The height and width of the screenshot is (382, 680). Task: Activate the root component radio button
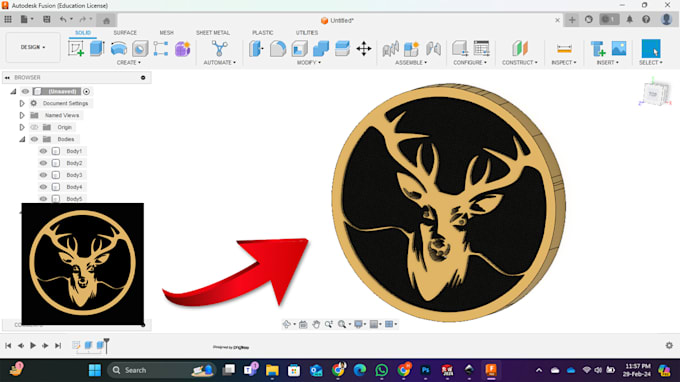(x=87, y=91)
